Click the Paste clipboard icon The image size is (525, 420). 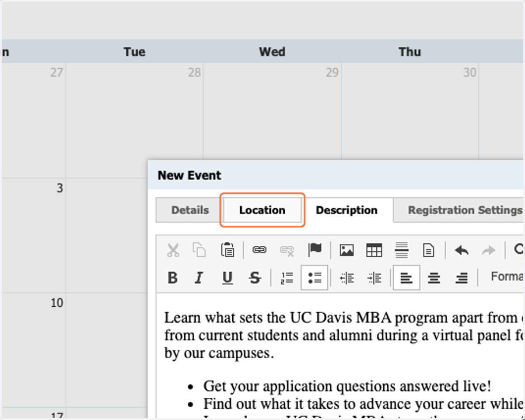coord(227,250)
